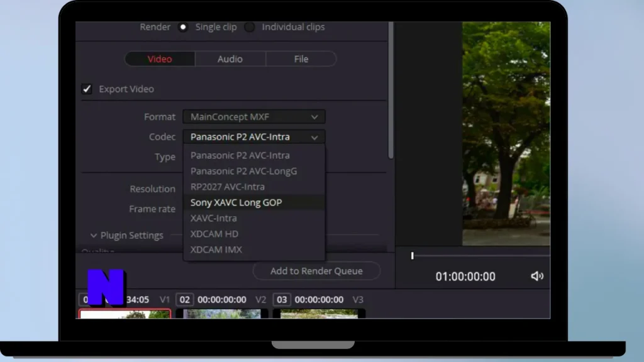Screen dimensions: 644x362
Task: Switch to the Audio tab
Action: (x=230, y=58)
